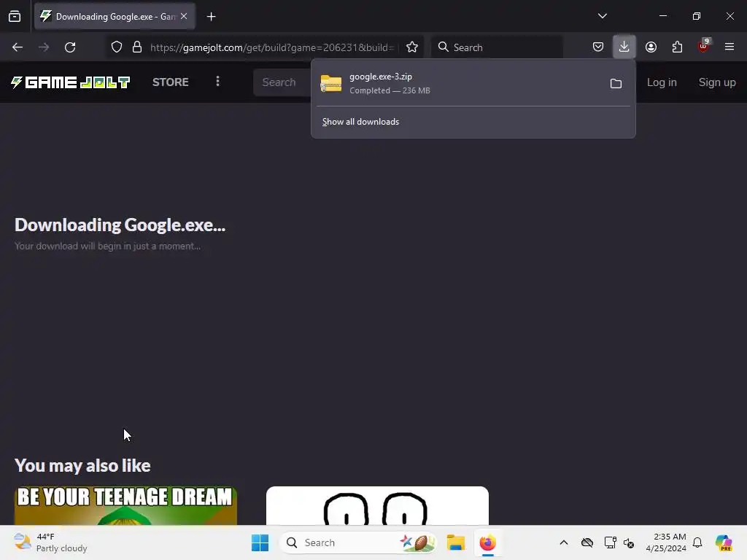Bookmark this page with star

point(412,47)
